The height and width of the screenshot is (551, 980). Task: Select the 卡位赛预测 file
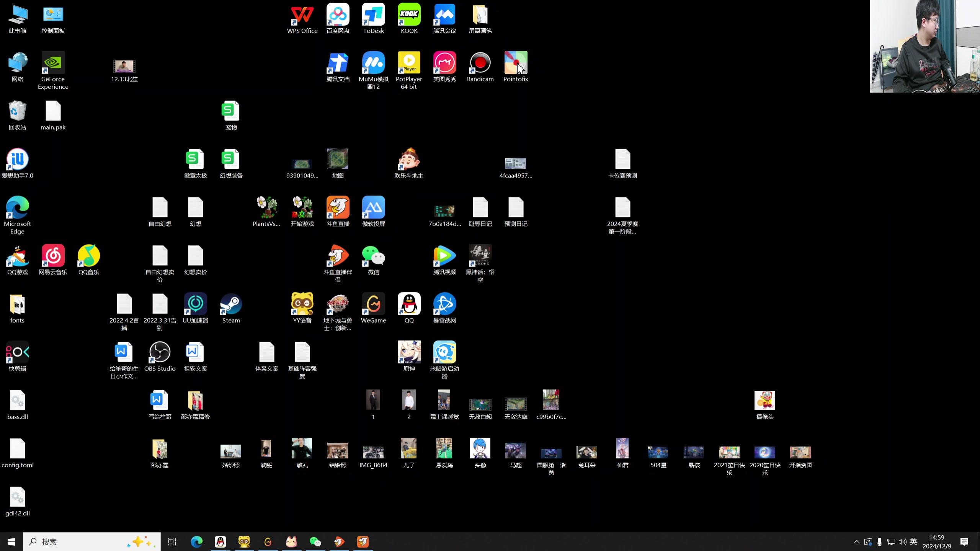(622, 163)
